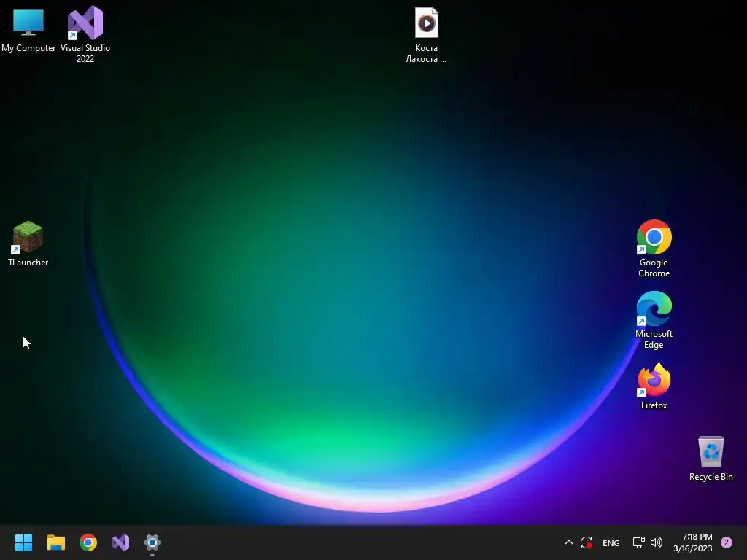Select the TLauncher desktop shortcut
This screenshot has width=747, height=560.
click(x=28, y=244)
